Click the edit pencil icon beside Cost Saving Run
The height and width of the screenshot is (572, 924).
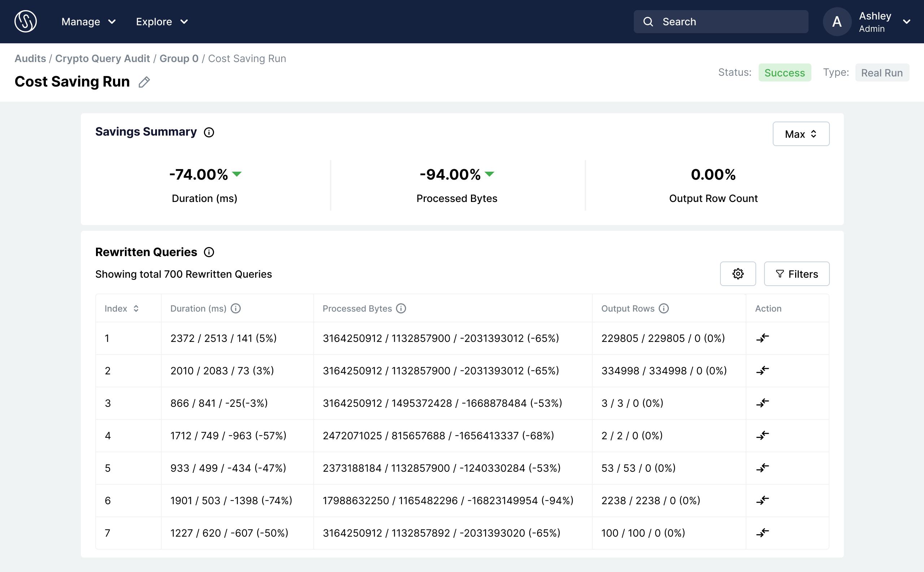pyautogui.click(x=144, y=82)
